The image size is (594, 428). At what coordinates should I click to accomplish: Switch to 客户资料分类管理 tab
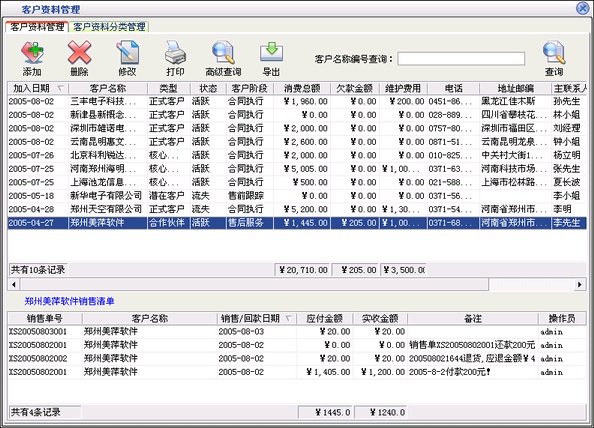(x=109, y=27)
